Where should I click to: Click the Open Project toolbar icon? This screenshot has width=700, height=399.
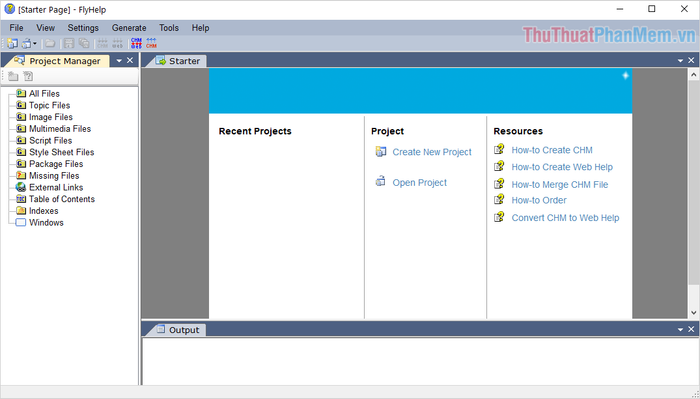(27, 43)
